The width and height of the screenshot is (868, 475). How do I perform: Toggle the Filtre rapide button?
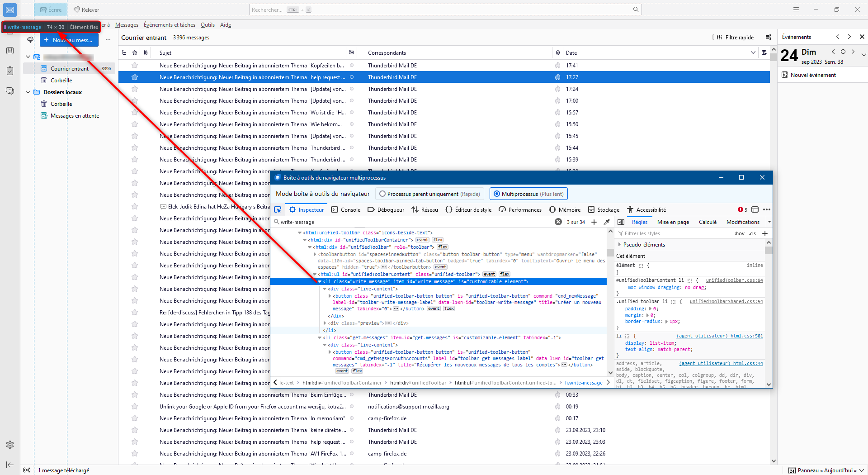pos(736,37)
